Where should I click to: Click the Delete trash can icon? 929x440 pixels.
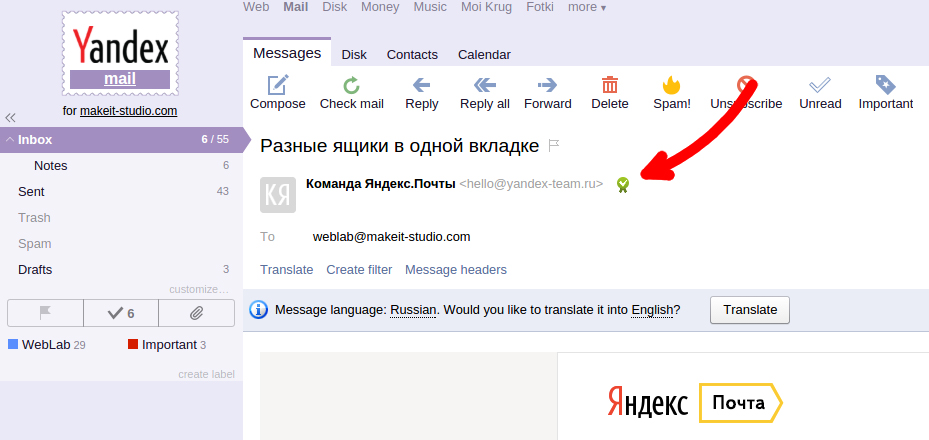(x=610, y=85)
